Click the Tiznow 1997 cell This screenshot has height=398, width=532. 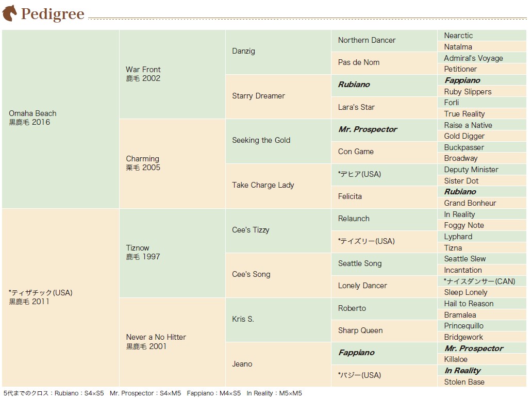(172, 253)
